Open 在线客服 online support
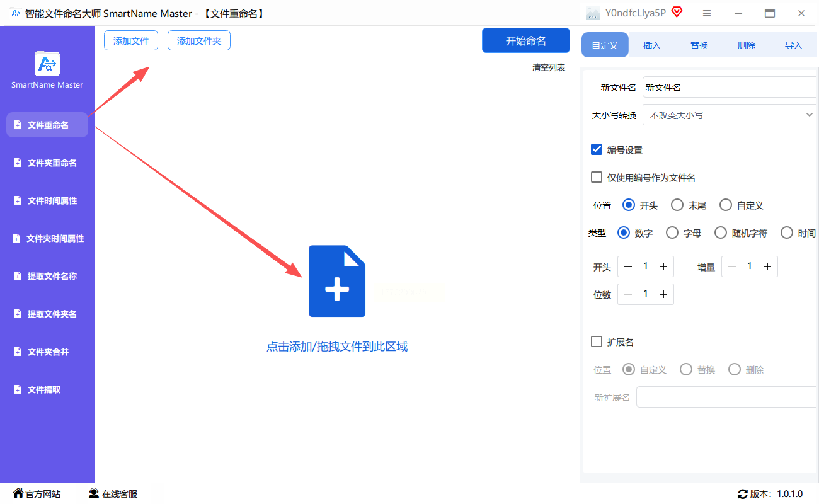Viewport: 819px width, 504px height. [x=113, y=494]
